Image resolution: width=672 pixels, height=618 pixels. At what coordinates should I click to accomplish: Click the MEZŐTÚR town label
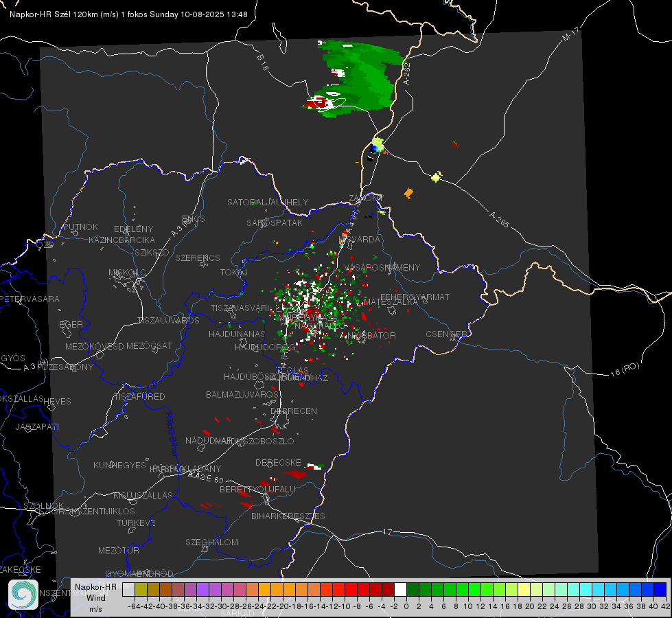(119, 550)
